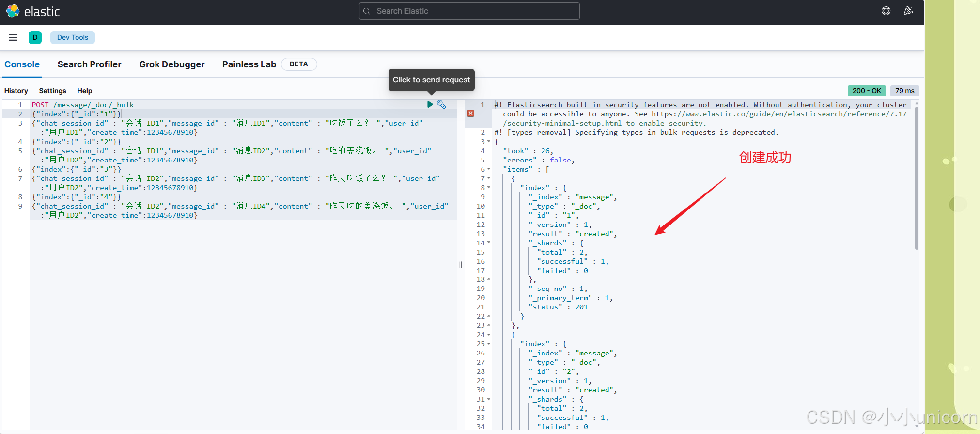Collapse the index fold at line 25
The width and height of the screenshot is (980, 434).
pos(489,344)
